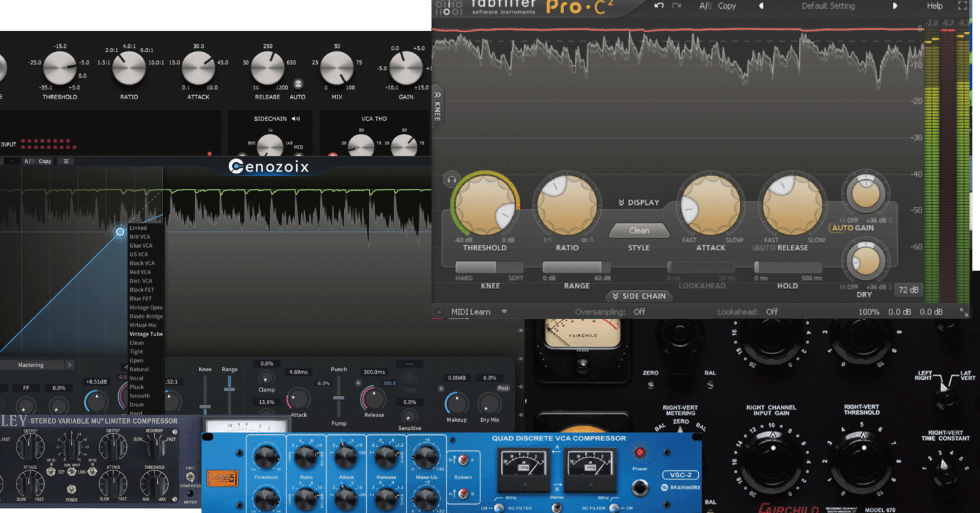980x513 pixels.
Task: Toggle the Post button in Cenozoix
Action: click(503, 388)
